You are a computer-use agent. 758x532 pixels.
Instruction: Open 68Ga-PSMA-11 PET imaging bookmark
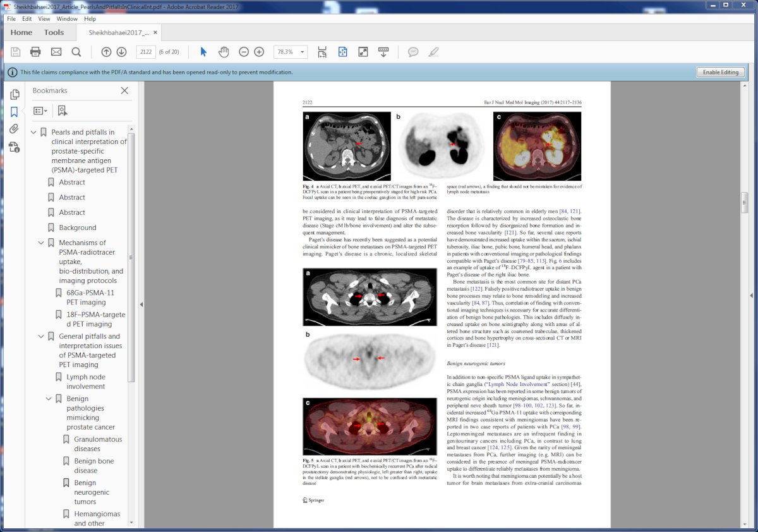pos(90,298)
